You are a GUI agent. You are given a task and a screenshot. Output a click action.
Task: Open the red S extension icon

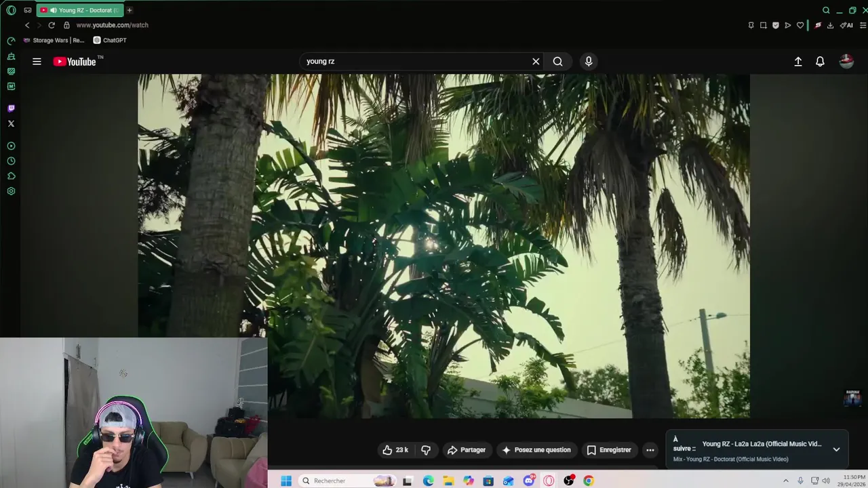click(818, 25)
